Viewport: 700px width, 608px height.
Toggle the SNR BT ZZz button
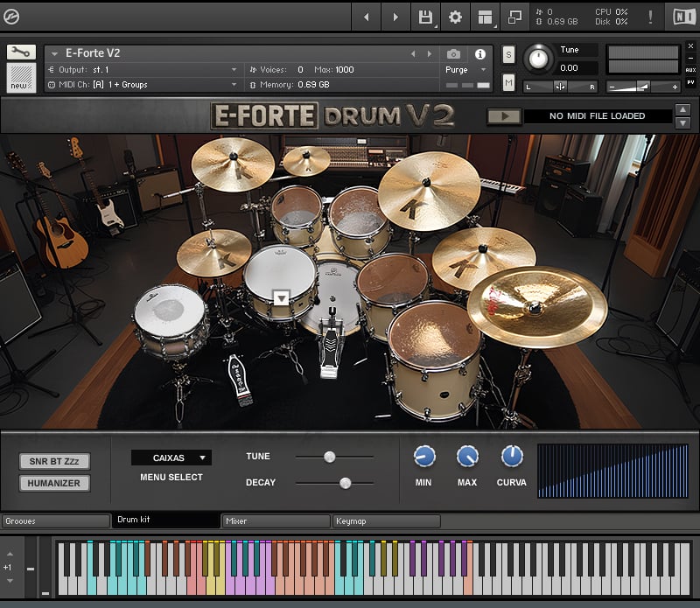click(54, 461)
